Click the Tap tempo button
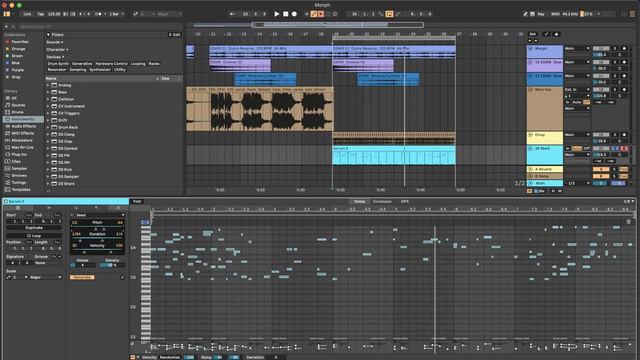 pos(40,14)
